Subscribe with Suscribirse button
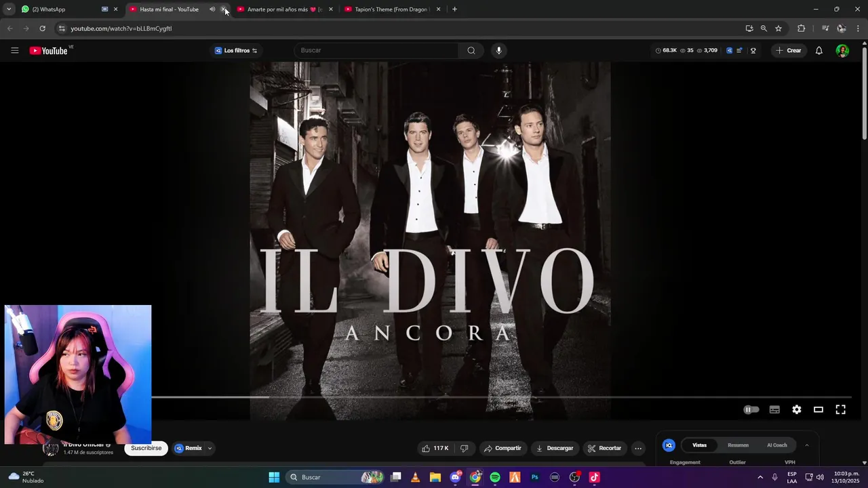Viewport: 868px width, 488px height. [x=146, y=448]
